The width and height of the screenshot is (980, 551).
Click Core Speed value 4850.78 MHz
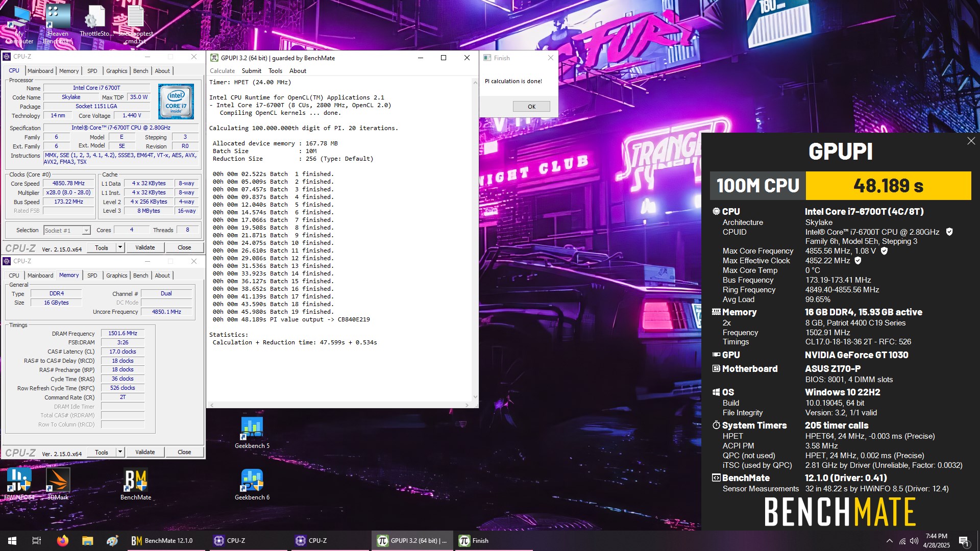(x=69, y=184)
